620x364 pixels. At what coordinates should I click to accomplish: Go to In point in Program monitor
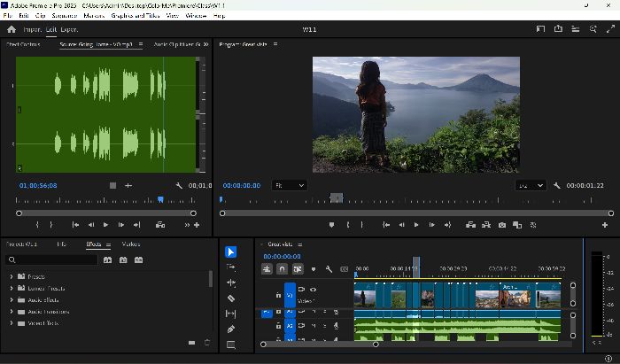click(386, 225)
